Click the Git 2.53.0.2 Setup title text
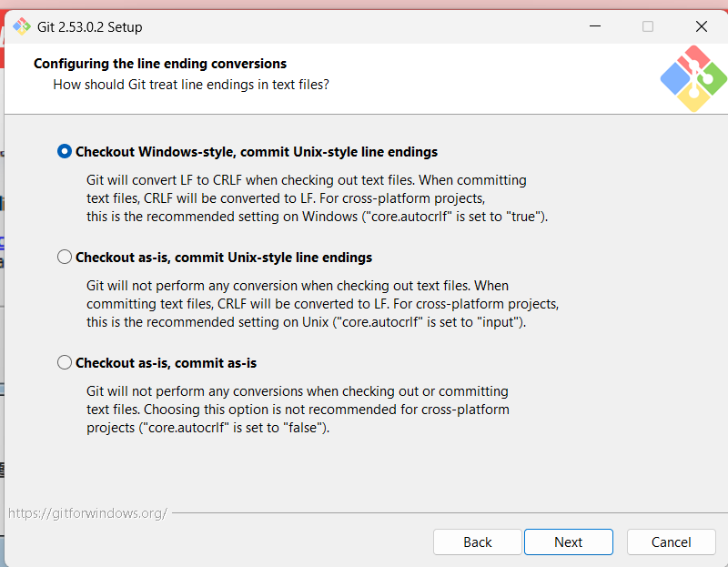This screenshot has width=728, height=567. 89,27
